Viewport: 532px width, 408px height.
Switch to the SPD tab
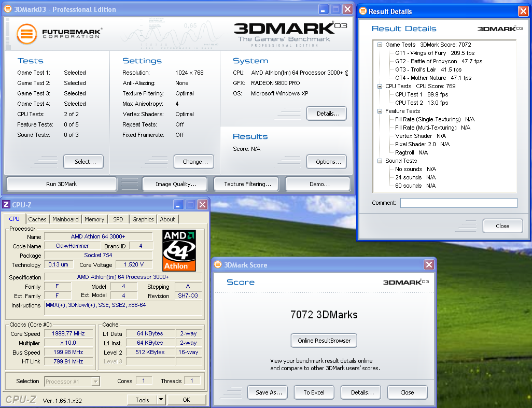(x=118, y=219)
